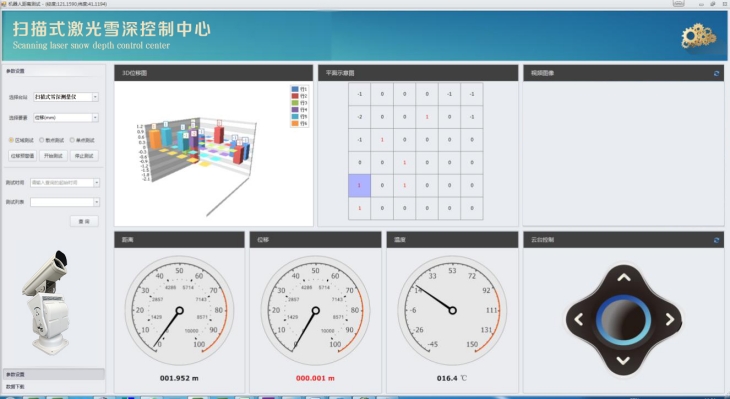This screenshot has height=399, width=730.
Task: Click the 行1 blue swatch in the 3D chart legend
Action: coord(295,89)
